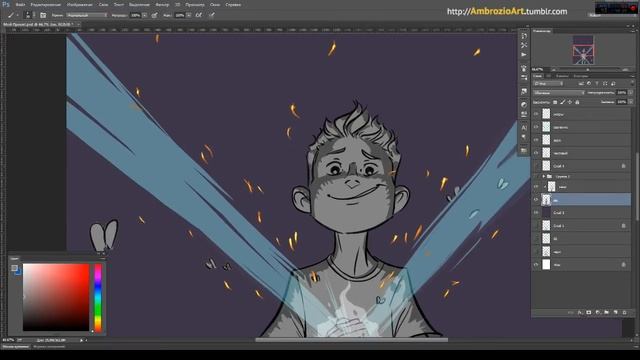Open the History panel icon in side dock
This screenshot has width=640, height=360.
tap(524, 36)
